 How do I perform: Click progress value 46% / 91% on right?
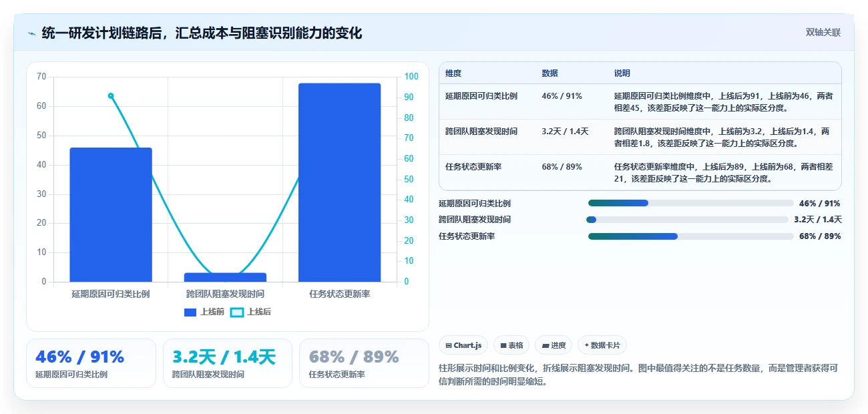tap(819, 204)
